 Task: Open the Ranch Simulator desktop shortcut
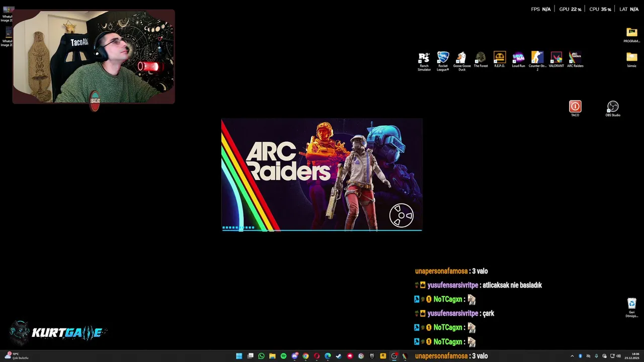pyautogui.click(x=424, y=61)
